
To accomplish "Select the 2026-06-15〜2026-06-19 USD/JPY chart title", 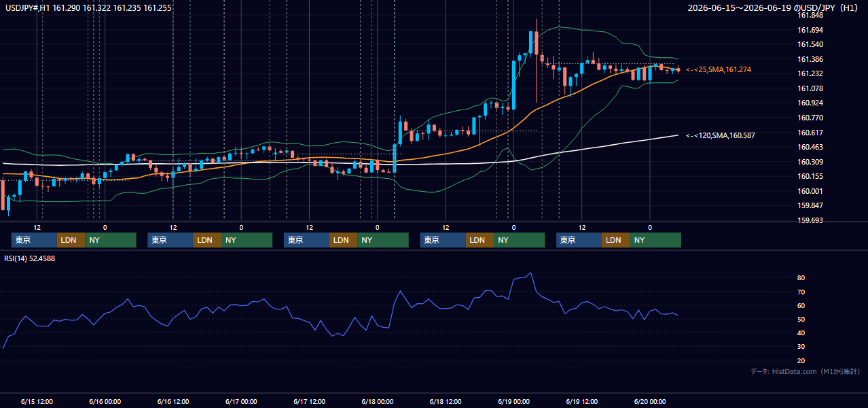I will pos(774,7).
